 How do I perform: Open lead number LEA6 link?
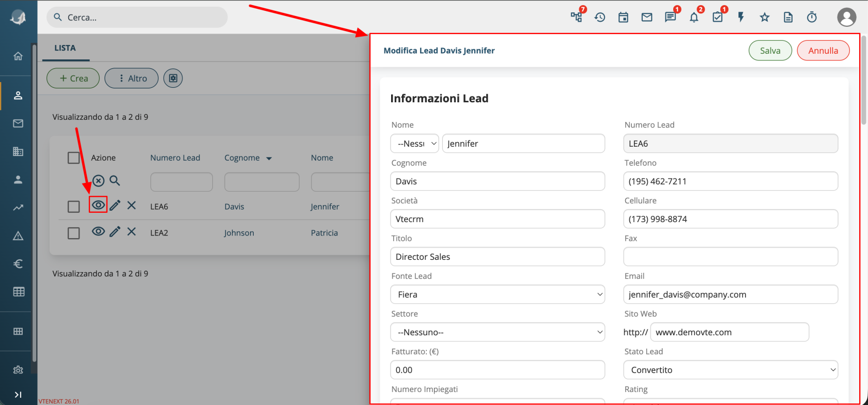coord(159,206)
